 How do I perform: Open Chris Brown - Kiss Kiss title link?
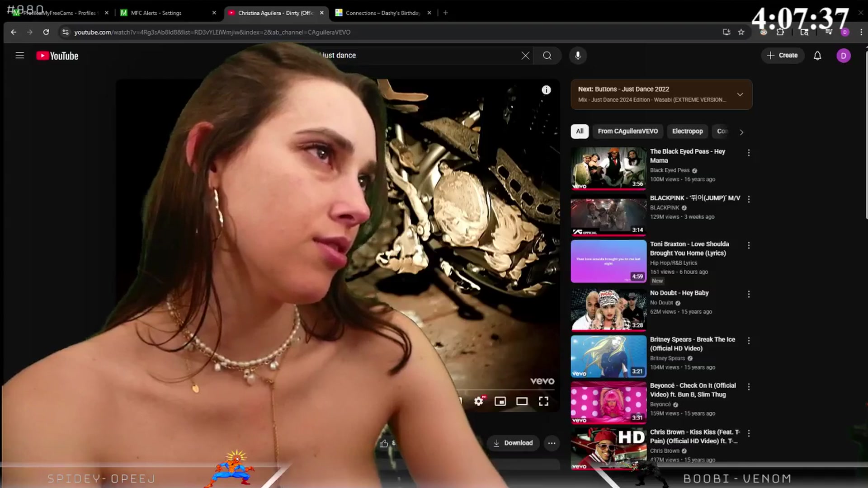click(695, 436)
